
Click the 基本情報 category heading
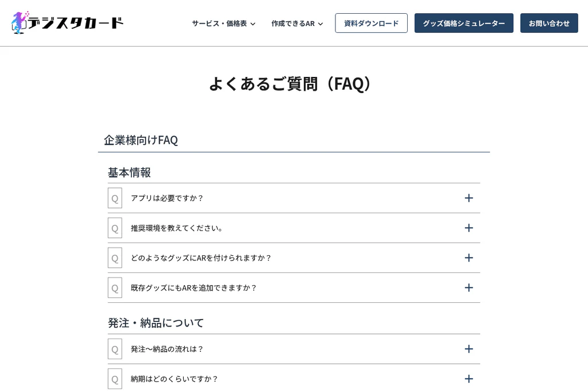point(129,172)
